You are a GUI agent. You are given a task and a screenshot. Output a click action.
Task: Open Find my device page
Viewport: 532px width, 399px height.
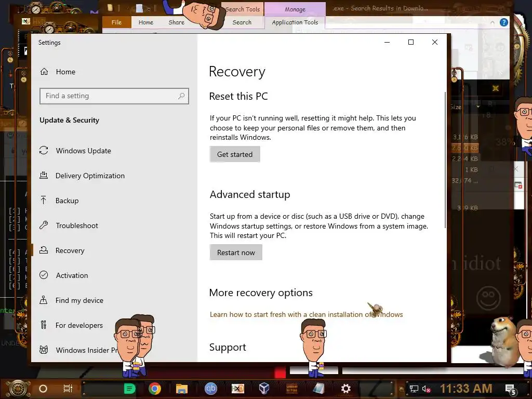point(79,300)
